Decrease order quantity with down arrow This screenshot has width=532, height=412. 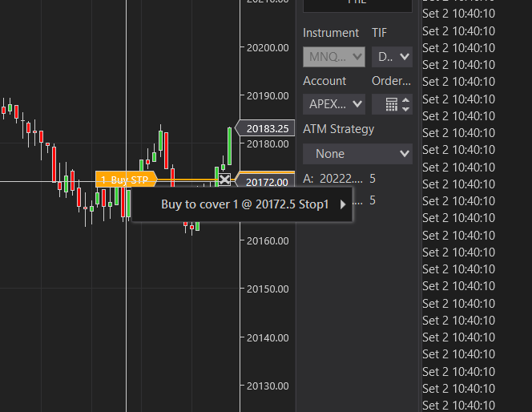405,108
